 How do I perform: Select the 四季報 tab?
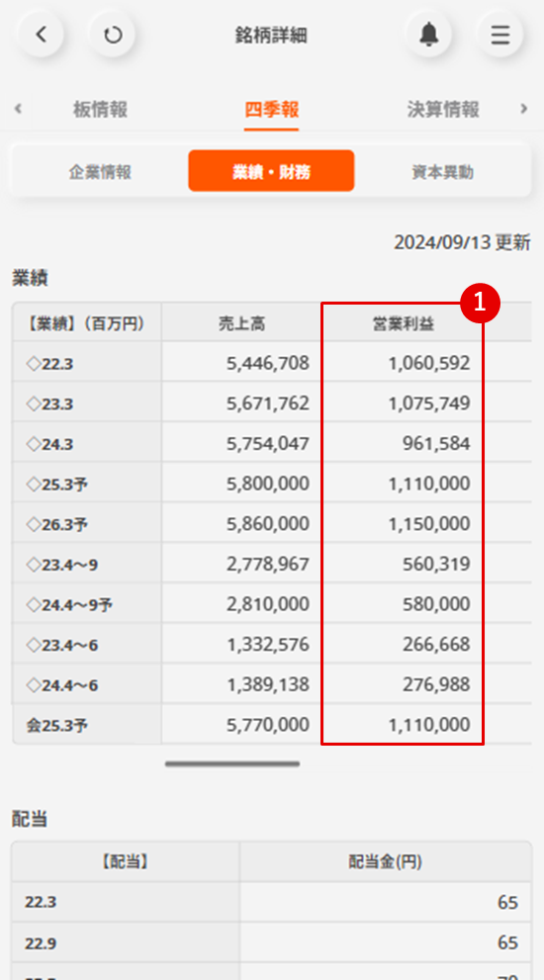(271, 110)
